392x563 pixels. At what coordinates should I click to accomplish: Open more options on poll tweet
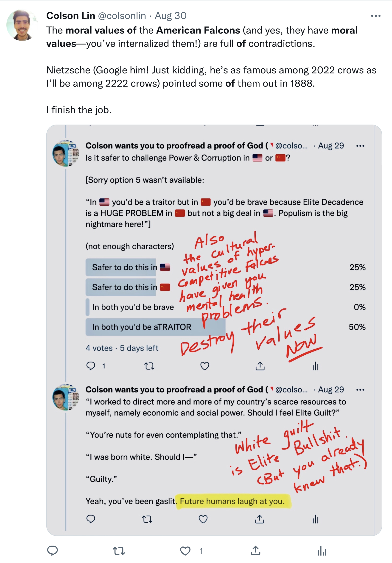tap(360, 146)
